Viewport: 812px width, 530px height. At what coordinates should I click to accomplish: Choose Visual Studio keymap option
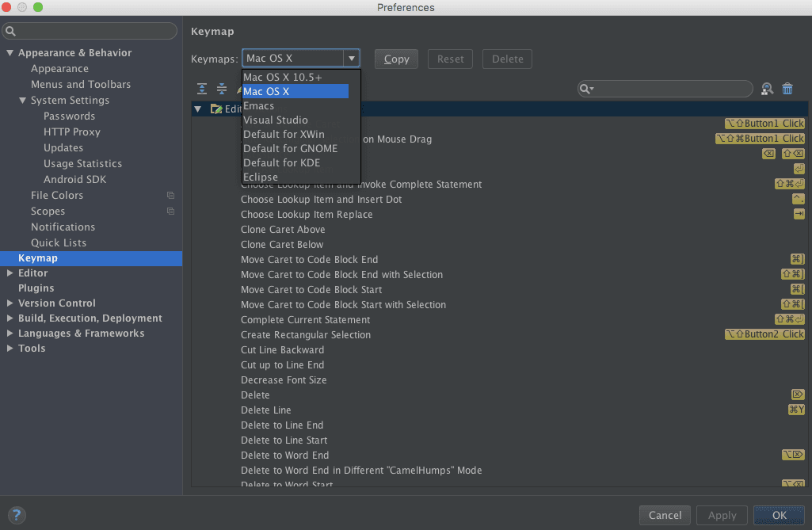click(275, 120)
